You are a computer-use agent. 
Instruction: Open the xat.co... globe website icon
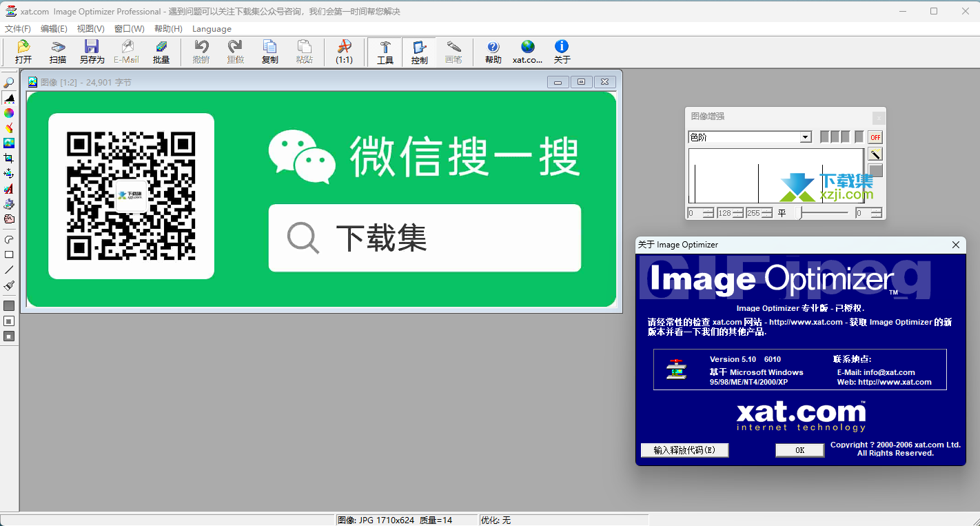pyautogui.click(x=528, y=52)
